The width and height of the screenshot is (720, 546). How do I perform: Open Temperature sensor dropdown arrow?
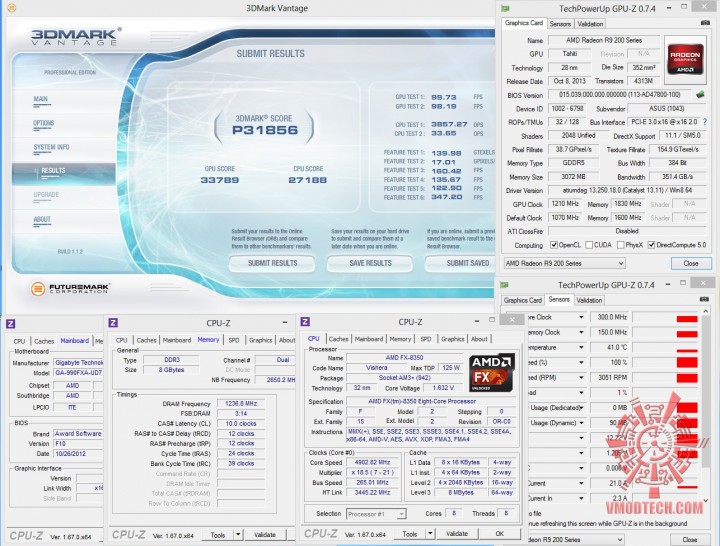(x=581, y=348)
